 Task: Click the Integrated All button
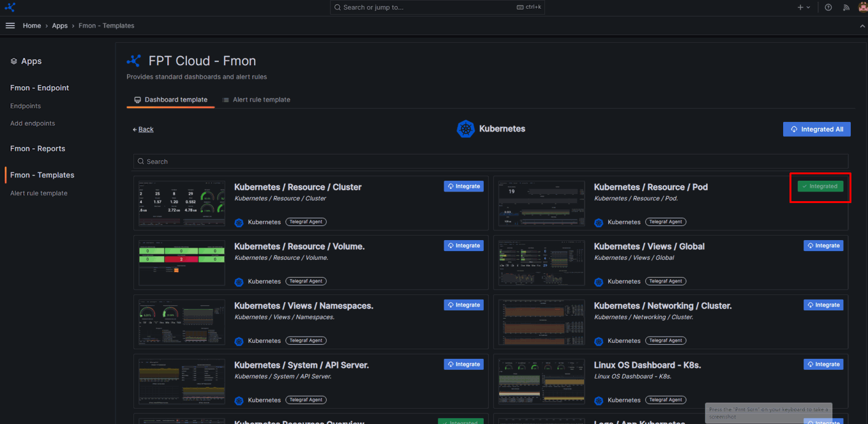[x=816, y=129]
